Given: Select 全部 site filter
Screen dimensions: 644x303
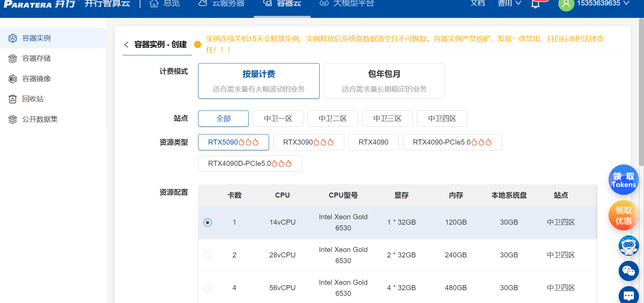Looking at the screenshot, I should [223, 119].
